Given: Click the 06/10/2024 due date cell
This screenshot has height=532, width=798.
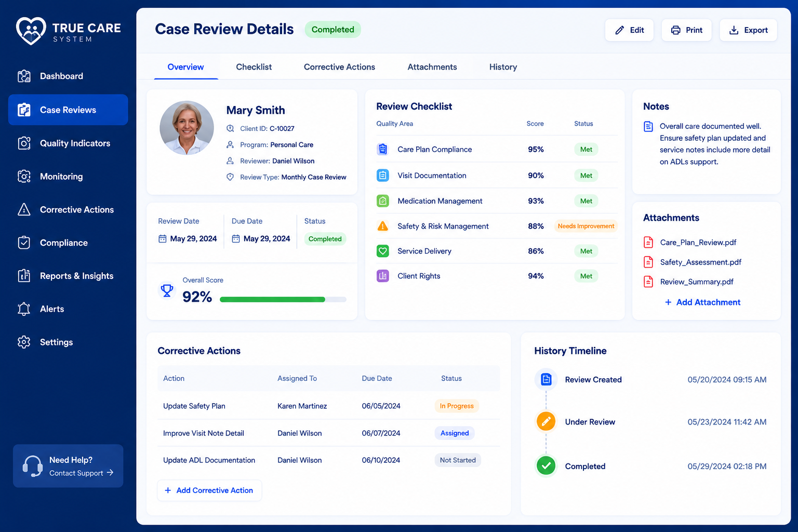Looking at the screenshot, I should tap(381, 460).
